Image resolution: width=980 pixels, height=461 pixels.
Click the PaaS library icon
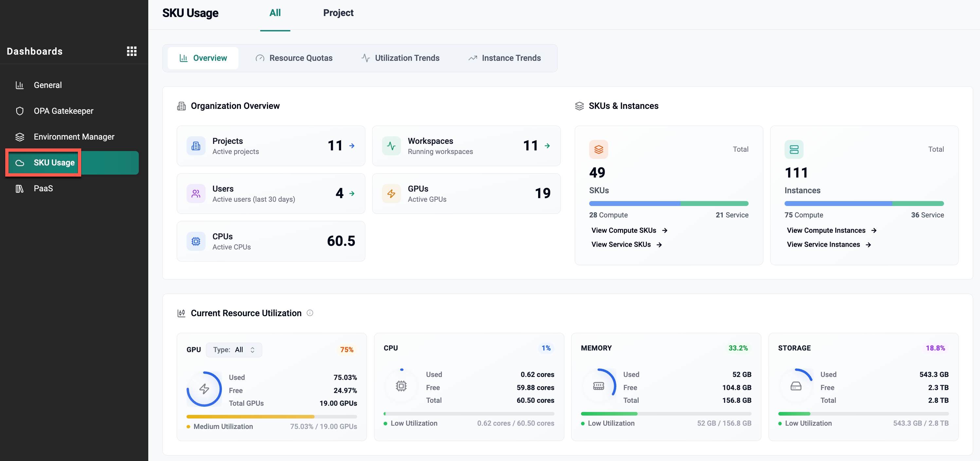tap(19, 189)
